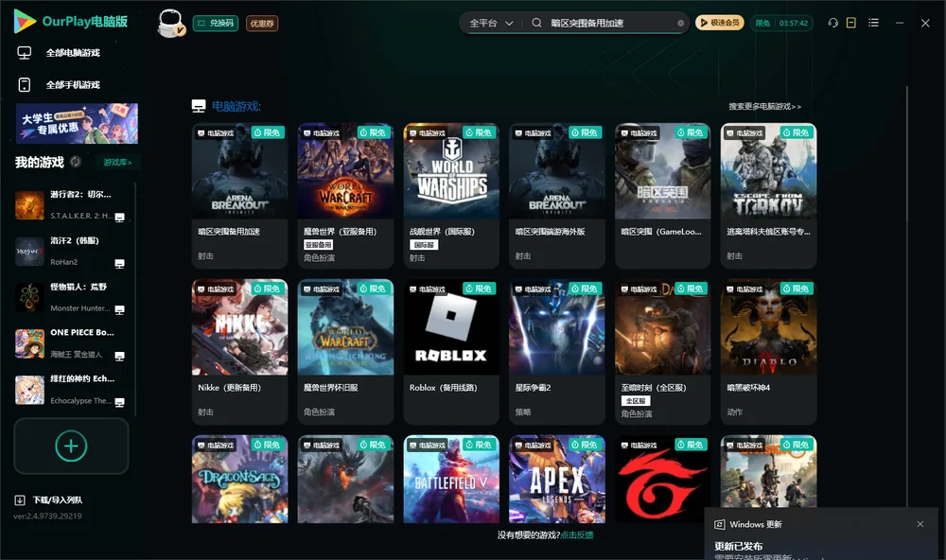Click the 点击反馈 feedback link
The height and width of the screenshot is (560, 946).
tap(577, 534)
